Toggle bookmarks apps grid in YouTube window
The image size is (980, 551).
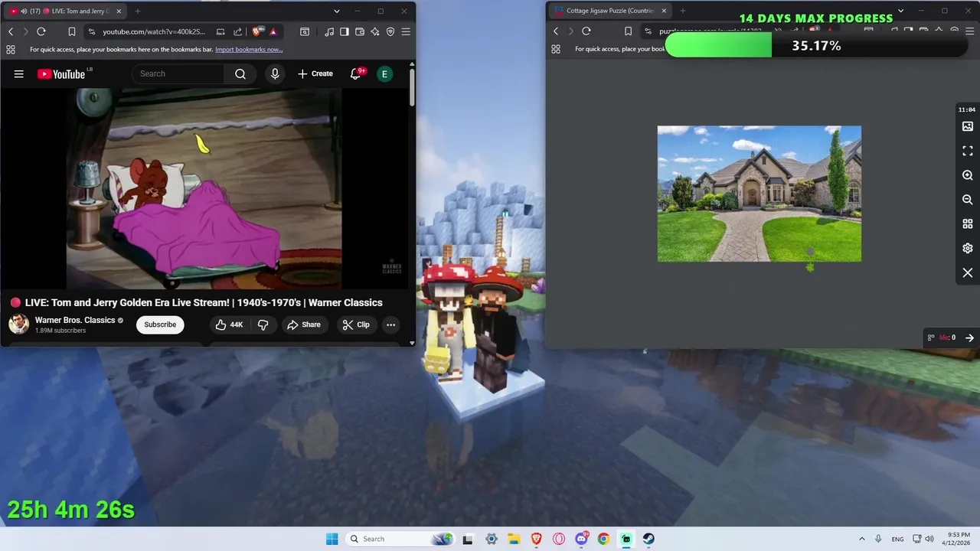tap(11, 49)
